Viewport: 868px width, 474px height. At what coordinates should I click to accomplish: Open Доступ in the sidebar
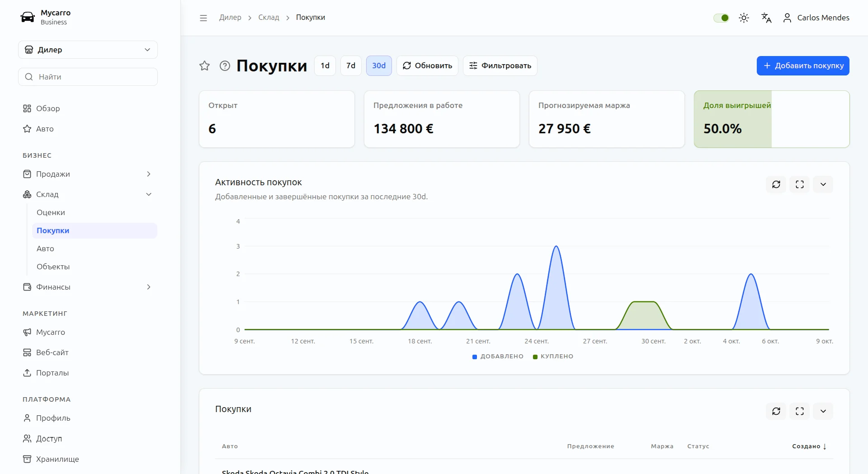click(x=88, y=438)
